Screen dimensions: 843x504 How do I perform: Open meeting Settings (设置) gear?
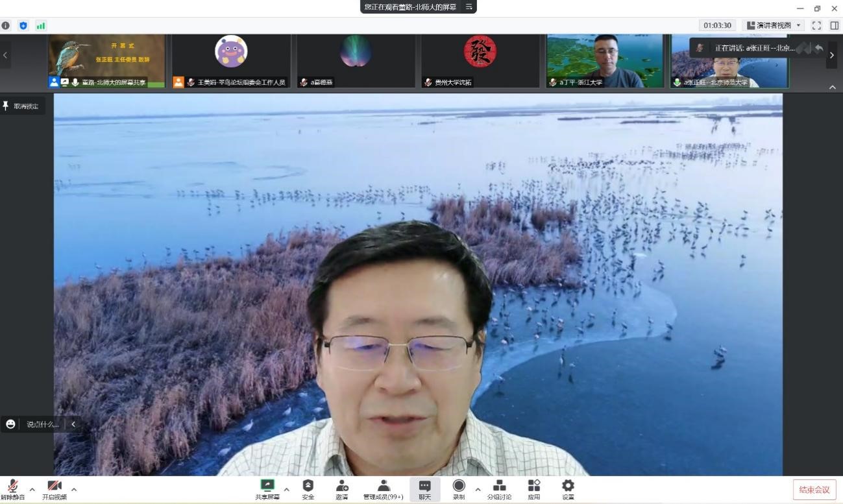point(568,486)
